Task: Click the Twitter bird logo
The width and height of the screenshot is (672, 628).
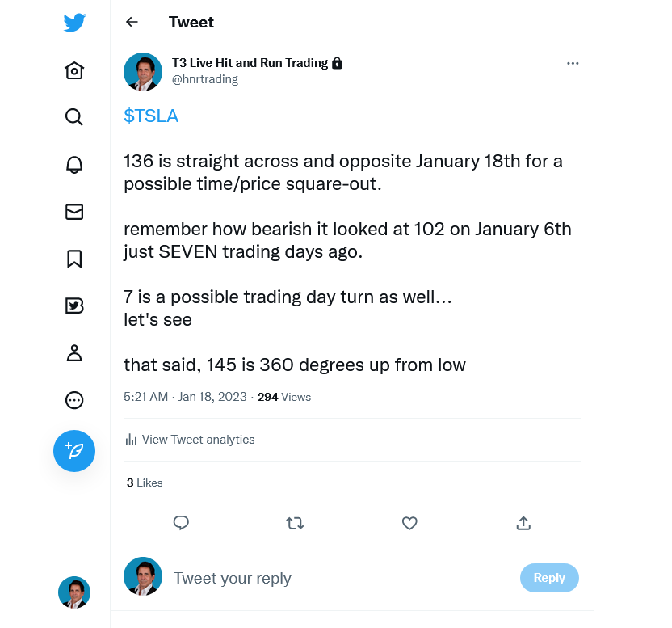Action: tap(74, 23)
